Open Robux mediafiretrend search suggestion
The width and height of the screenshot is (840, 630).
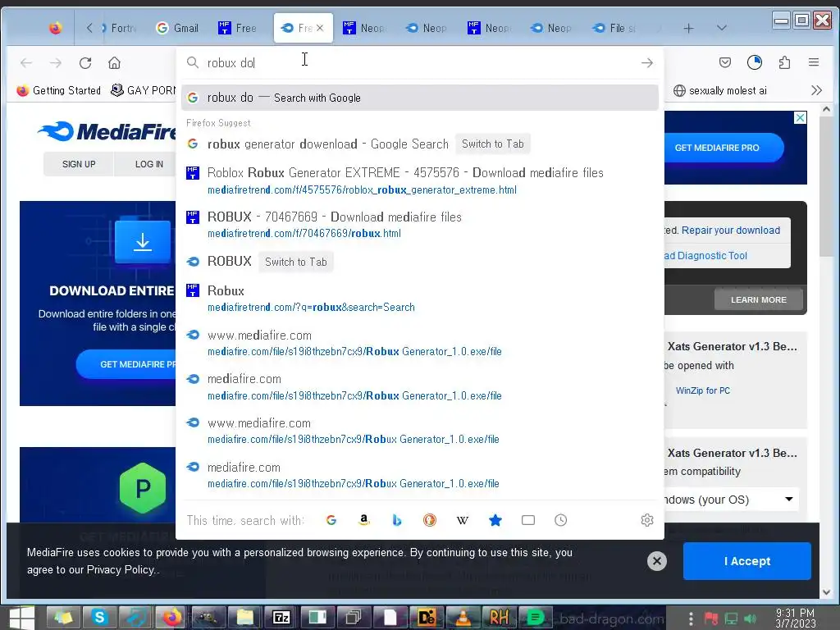419,299
